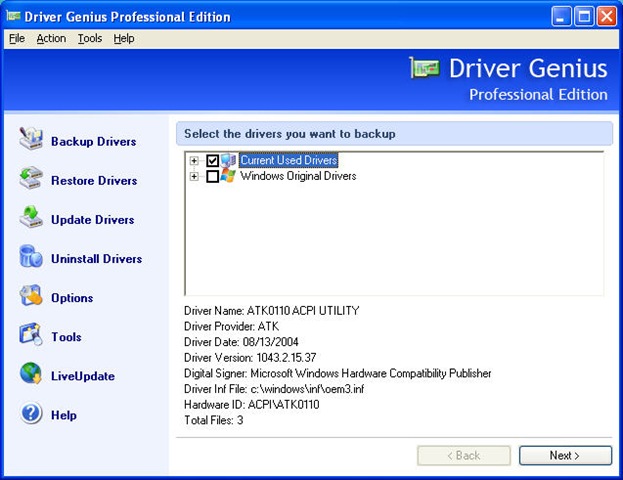Open the Tools menu in menu bar
This screenshot has height=480, width=623.
(90, 38)
